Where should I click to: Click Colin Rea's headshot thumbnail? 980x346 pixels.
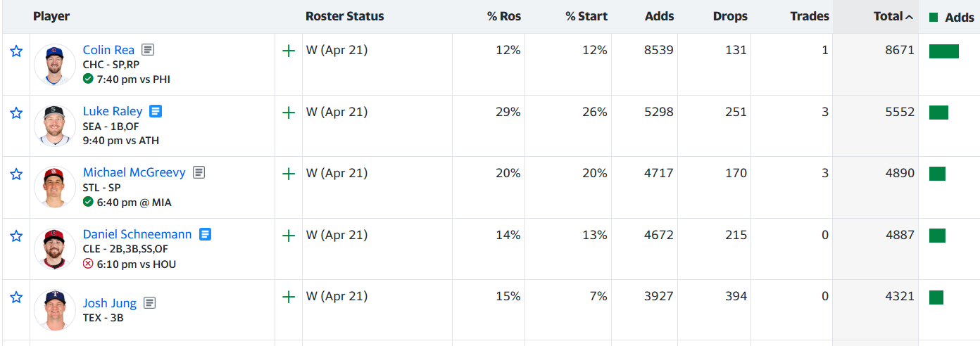(x=54, y=65)
